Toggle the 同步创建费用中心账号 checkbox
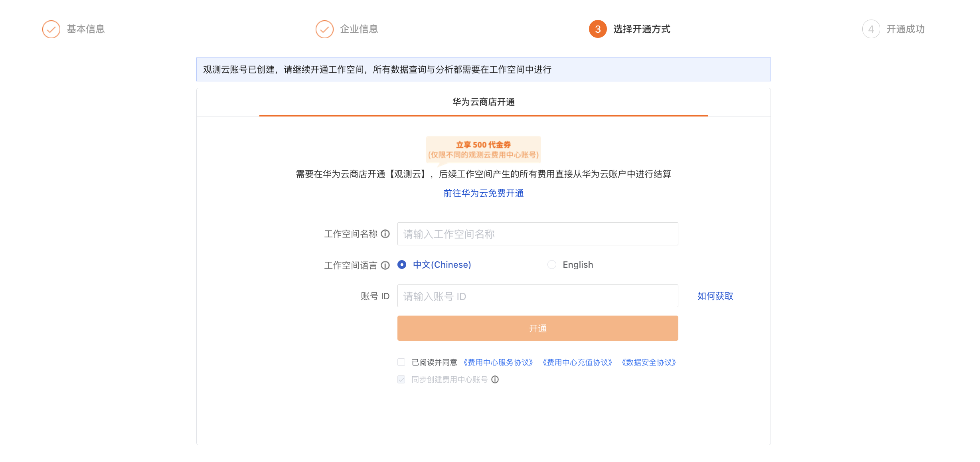The height and width of the screenshot is (462, 980). [401, 379]
